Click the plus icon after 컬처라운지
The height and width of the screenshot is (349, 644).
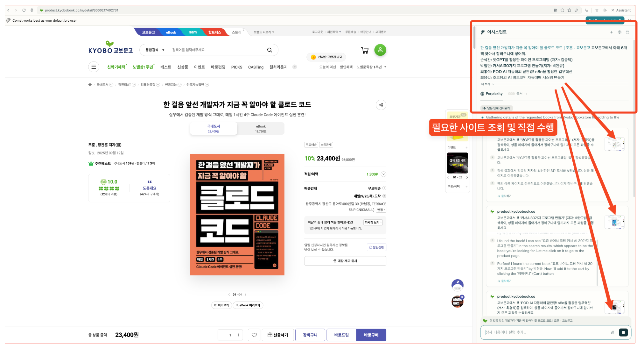coord(295,67)
